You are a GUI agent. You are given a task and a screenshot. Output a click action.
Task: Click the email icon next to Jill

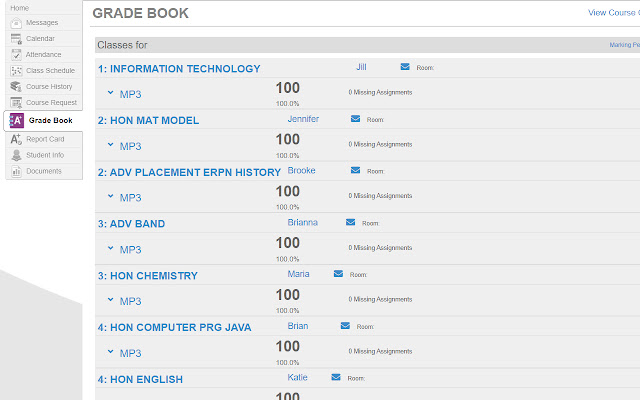coord(405,67)
